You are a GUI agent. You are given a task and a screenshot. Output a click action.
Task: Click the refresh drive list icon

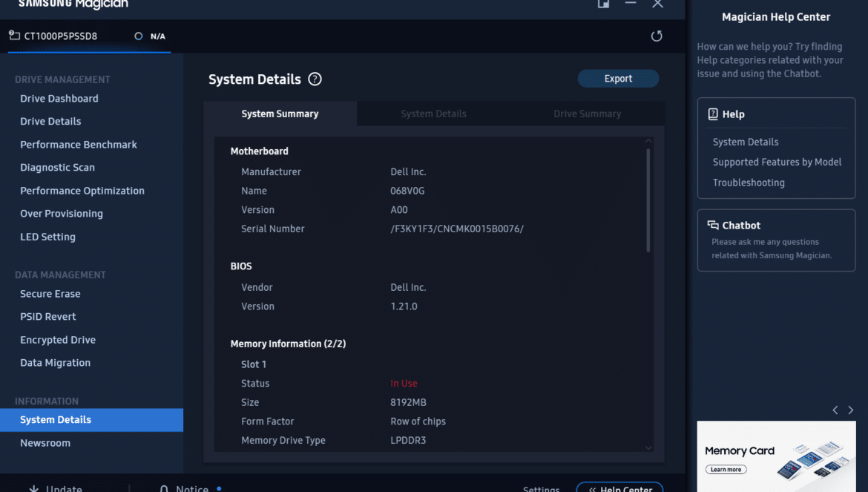pos(657,36)
